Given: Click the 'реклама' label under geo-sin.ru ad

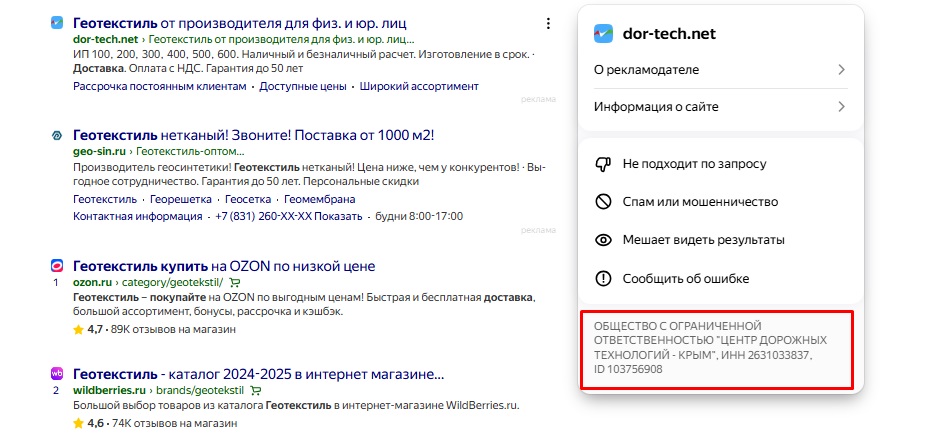Looking at the screenshot, I should pyautogui.click(x=538, y=230).
